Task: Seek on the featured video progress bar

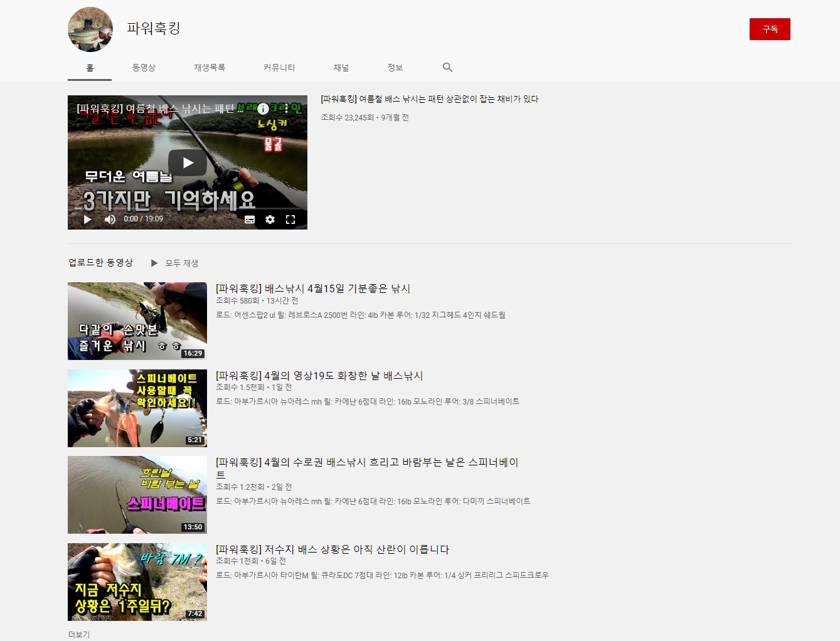Action: tap(187, 209)
